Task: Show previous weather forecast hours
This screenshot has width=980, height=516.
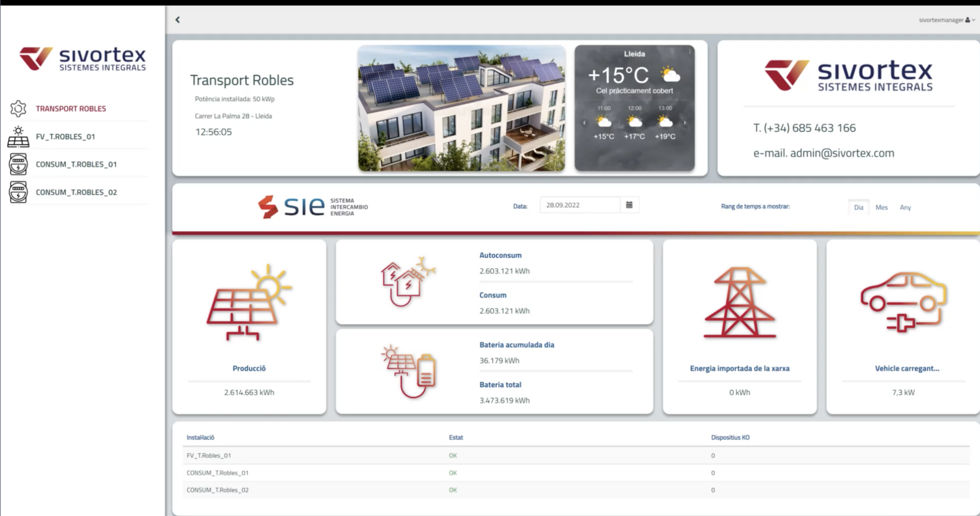Action: (584, 123)
